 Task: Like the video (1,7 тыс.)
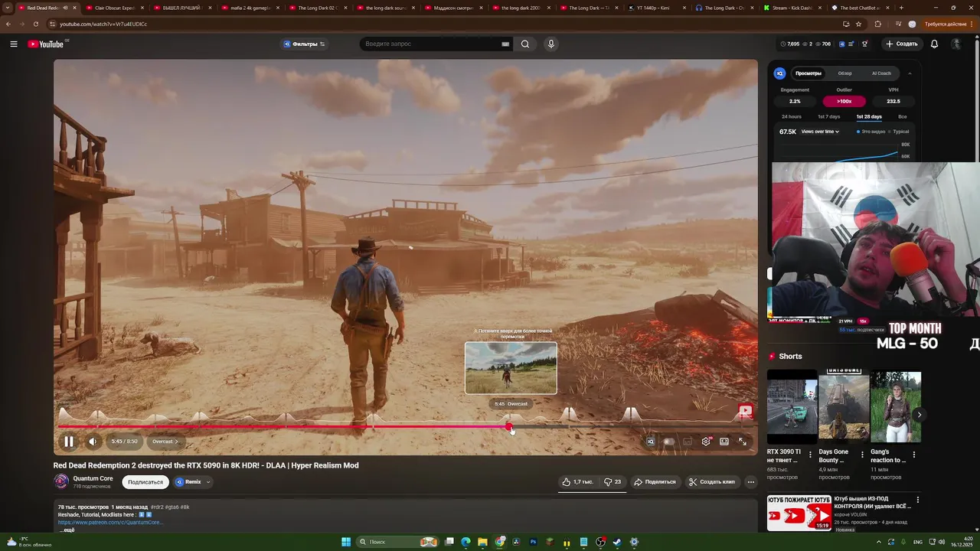[578, 482]
